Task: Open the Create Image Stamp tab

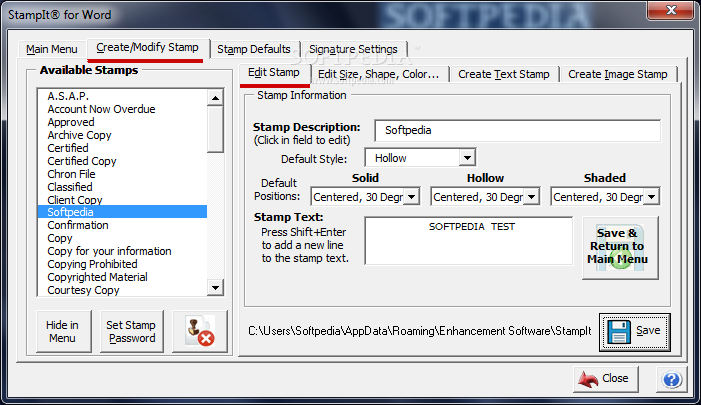Action: [x=618, y=74]
